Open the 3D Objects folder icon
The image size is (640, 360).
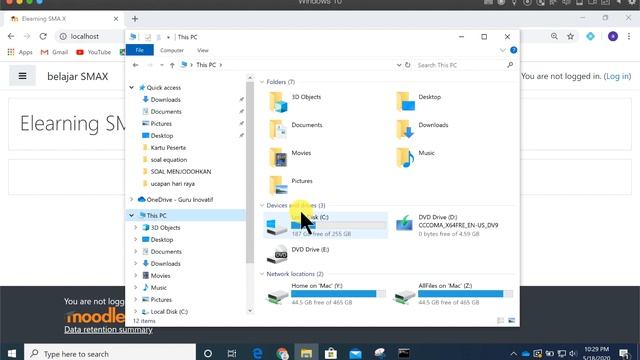[x=278, y=102]
